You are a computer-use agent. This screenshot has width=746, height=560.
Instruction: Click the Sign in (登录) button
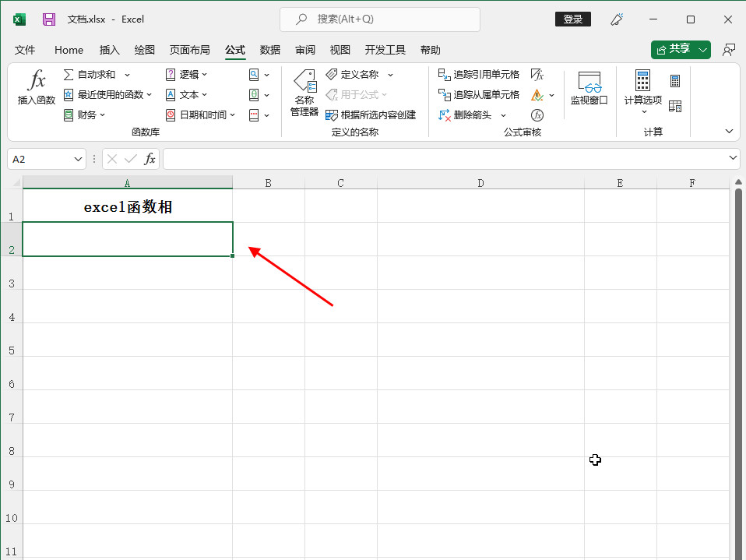(x=573, y=19)
